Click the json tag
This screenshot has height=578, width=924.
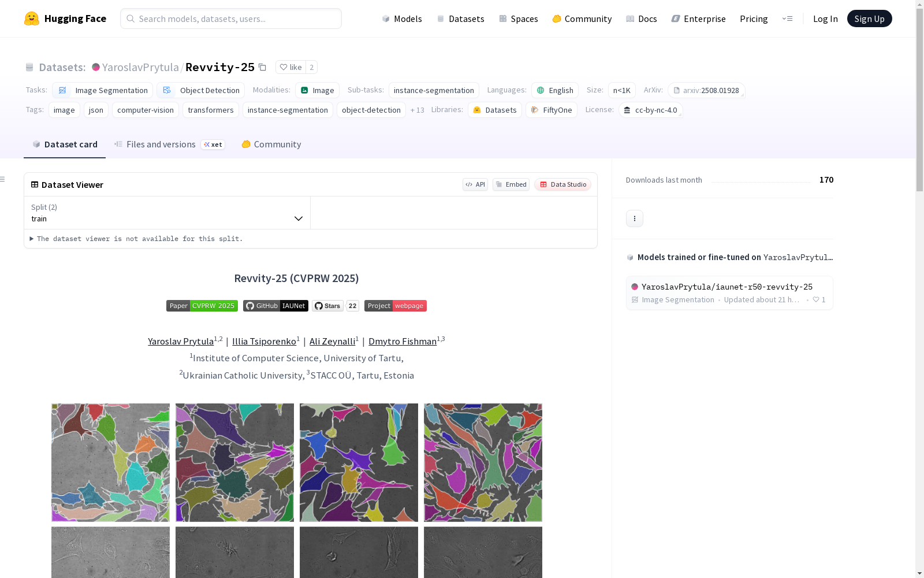96,110
